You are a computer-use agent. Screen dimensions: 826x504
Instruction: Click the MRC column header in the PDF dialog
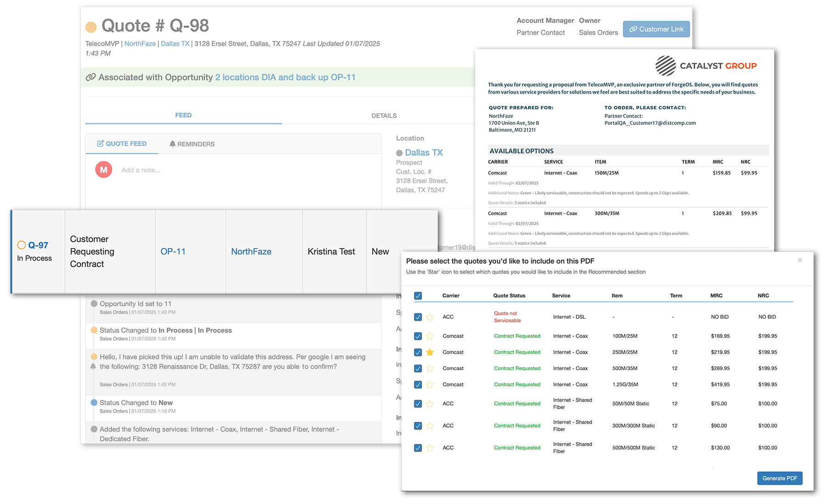pos(716,295)
